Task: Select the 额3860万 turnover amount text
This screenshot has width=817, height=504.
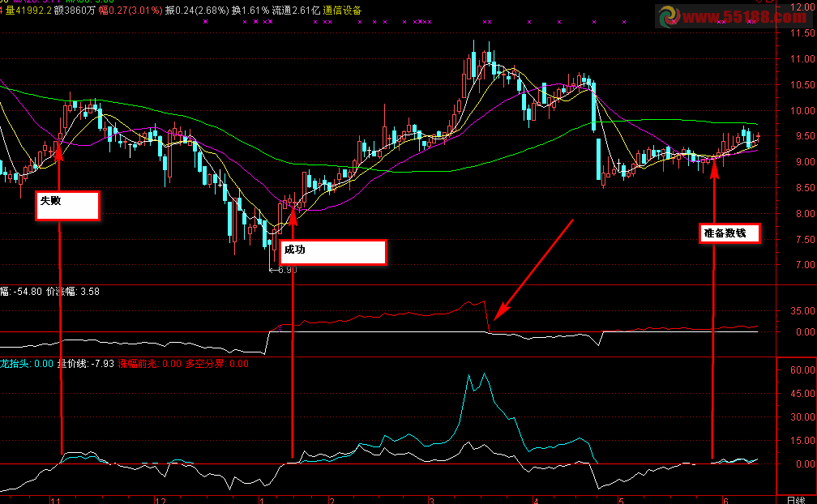Action: coord(75,11)
